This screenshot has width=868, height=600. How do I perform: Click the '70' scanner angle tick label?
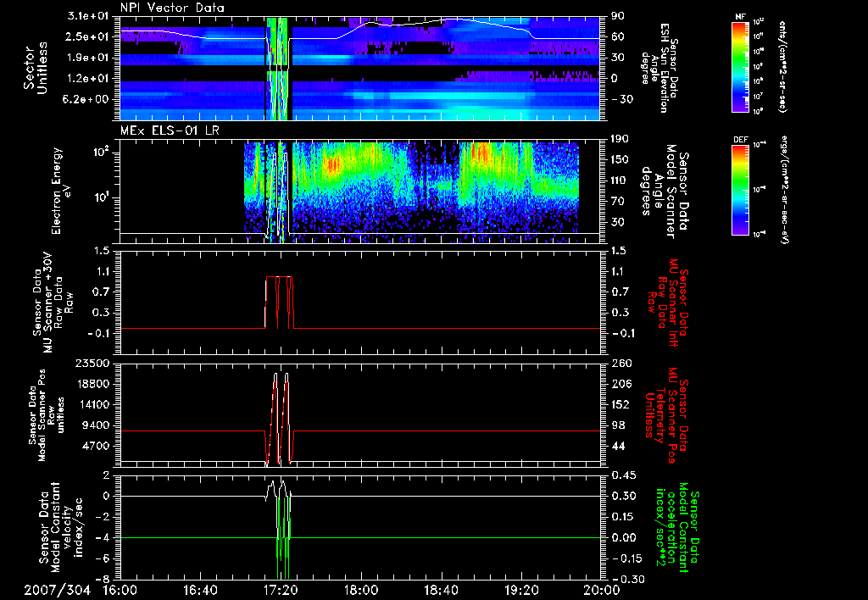click(x=617, y=201)
